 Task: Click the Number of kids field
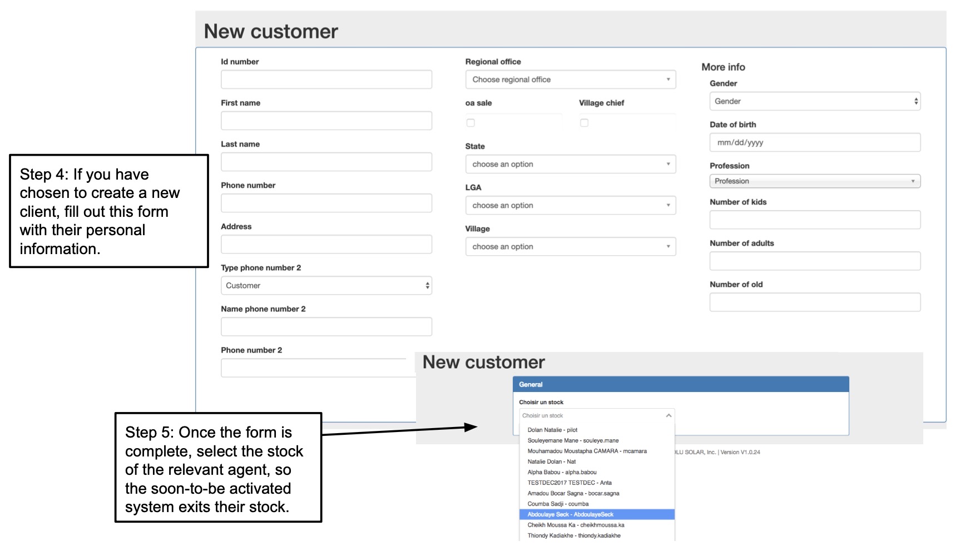coord(814,220)
